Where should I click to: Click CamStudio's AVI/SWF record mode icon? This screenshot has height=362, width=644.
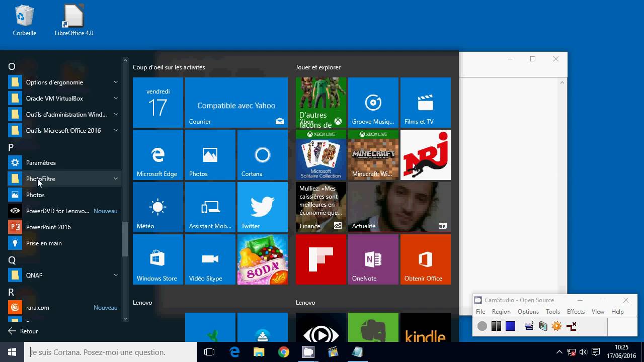pyautogui.click(x=542, y=326)
